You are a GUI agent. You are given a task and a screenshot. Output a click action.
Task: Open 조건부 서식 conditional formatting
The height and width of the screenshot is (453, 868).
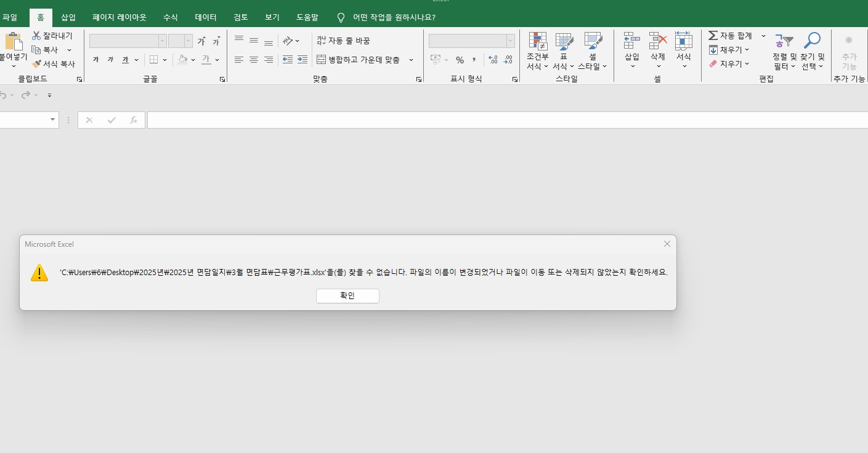[537, 52]
